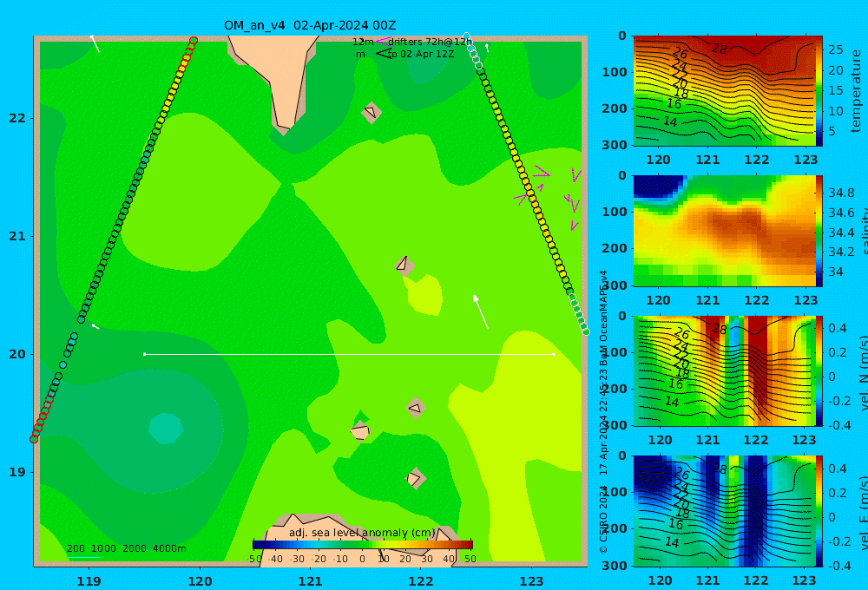The width and height of the screenshot is (868, 590).
Task: Click longitude label 123 on main map
Action: (531, 581)
